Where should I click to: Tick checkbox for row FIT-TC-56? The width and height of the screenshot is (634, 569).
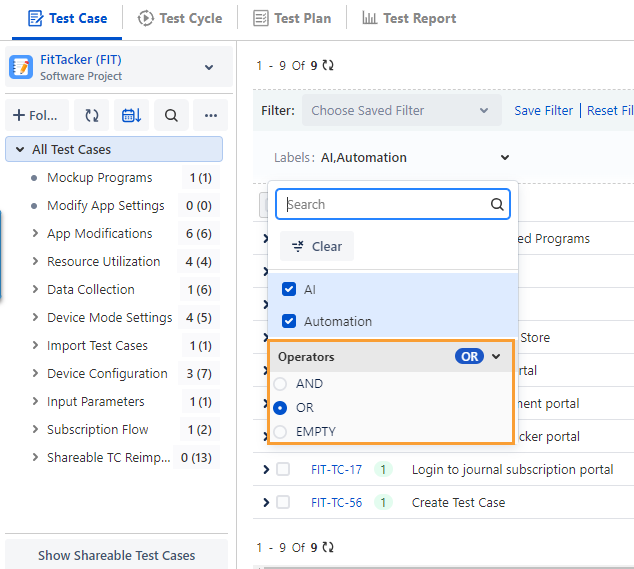click(283, 503)
